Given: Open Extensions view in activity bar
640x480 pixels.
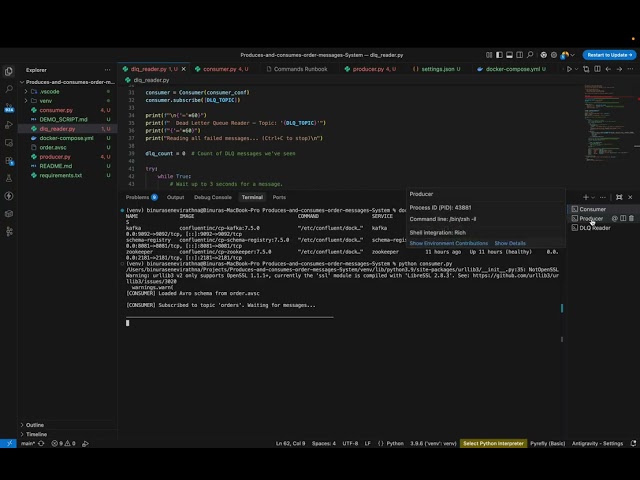Looking at the screenshot, I should (9, 160).
